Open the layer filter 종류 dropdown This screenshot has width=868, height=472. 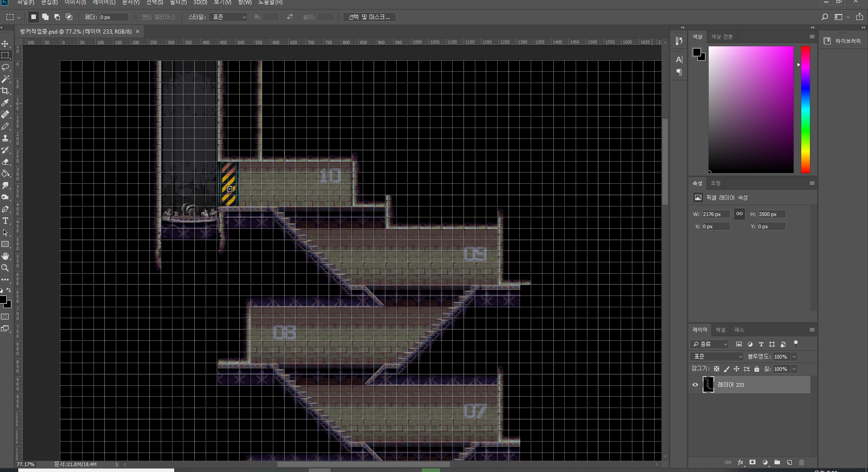(709, 344)
